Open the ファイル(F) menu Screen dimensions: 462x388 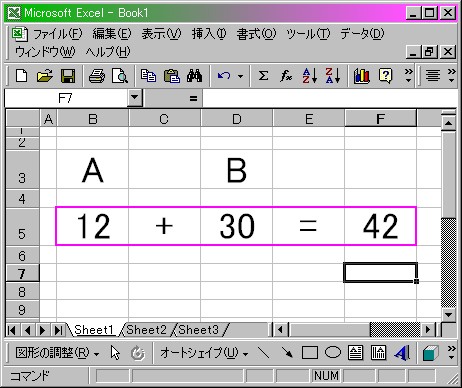coord(57,34)
